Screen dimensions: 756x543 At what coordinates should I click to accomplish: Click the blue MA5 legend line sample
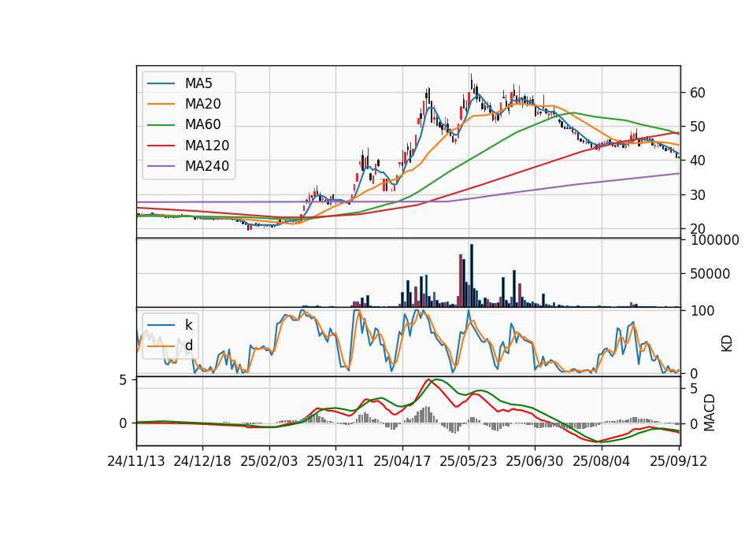click(x=161, y=83)
